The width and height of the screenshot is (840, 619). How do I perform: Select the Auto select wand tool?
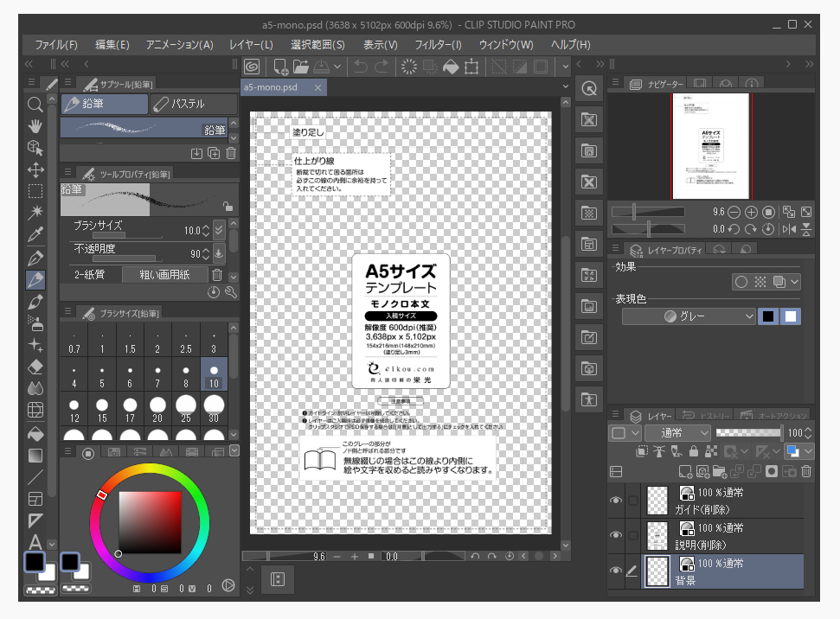pyautogui.click(x=35, y=212)
